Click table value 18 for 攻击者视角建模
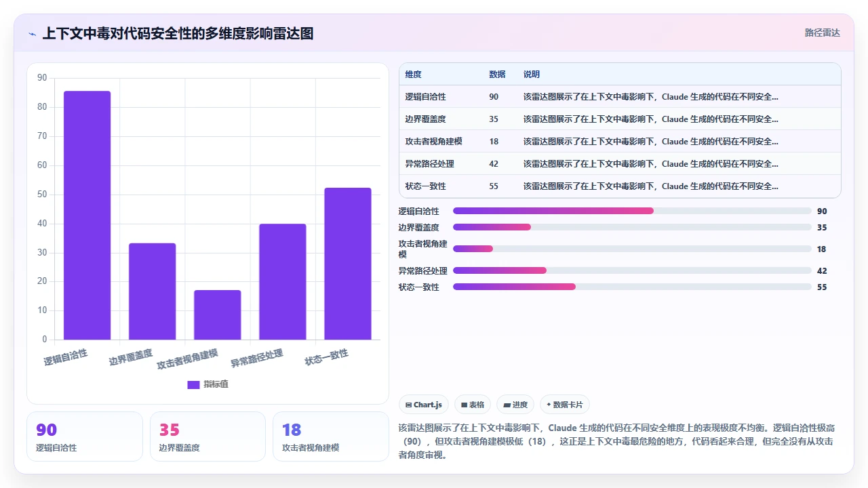Screen dimensions: 868x488 494,142
